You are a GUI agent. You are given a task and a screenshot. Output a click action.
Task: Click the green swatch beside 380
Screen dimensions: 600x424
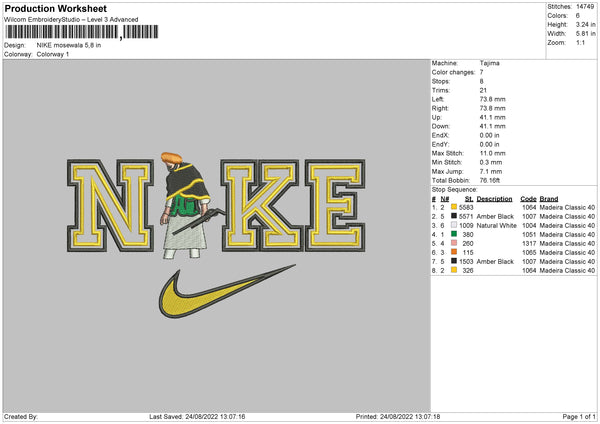454,234
